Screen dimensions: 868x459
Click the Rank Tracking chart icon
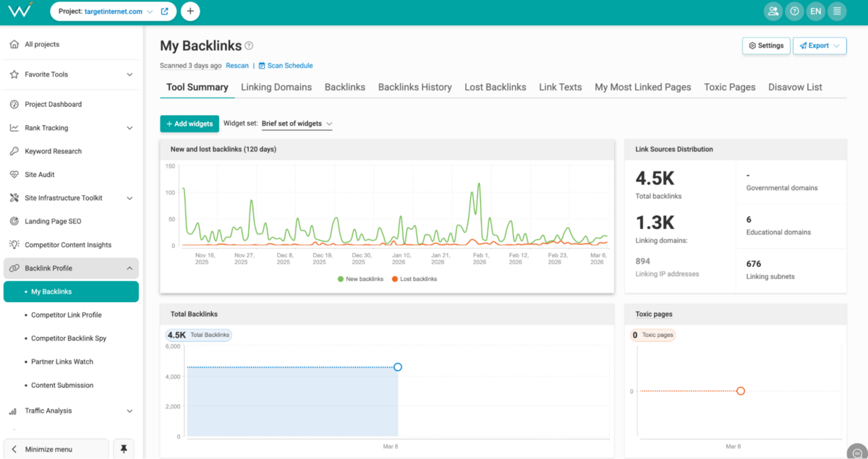click(x=14, y=128)
